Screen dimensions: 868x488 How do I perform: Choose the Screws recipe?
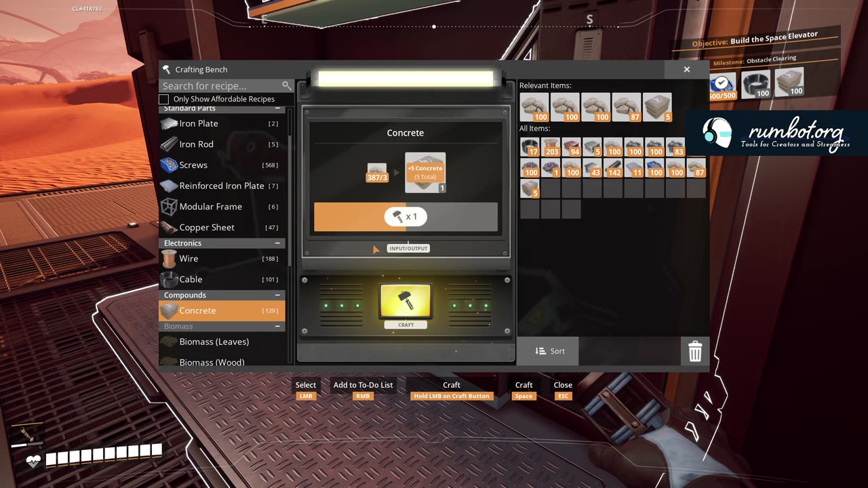[222, 165]
